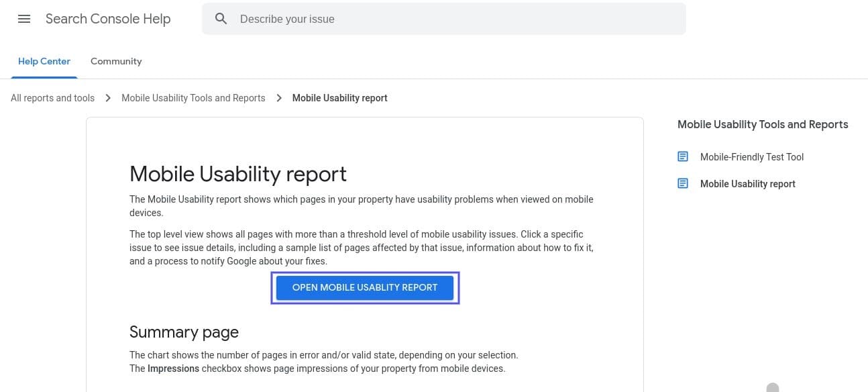
Task: Click the Open Mobile Usability Report button
Action: click(365, 287)
